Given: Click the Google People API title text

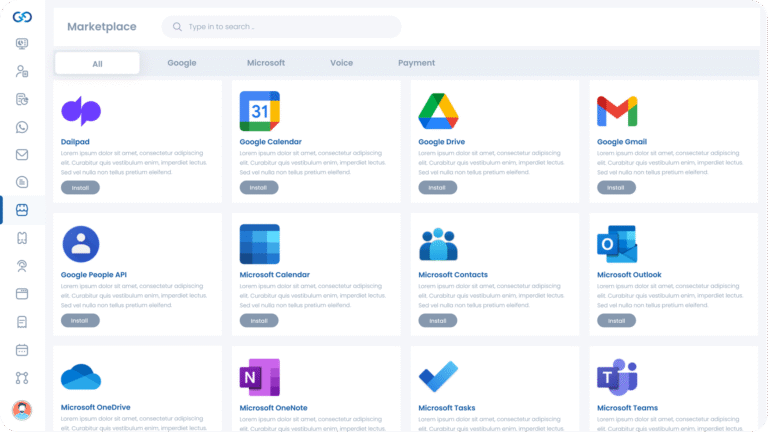Looking at the screenshot, I should point(94,275).
